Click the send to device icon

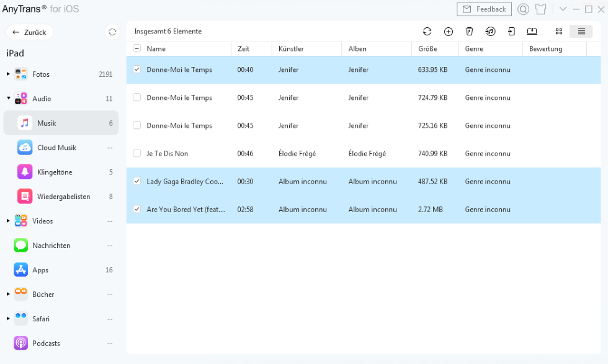click(x=511, y=32)
